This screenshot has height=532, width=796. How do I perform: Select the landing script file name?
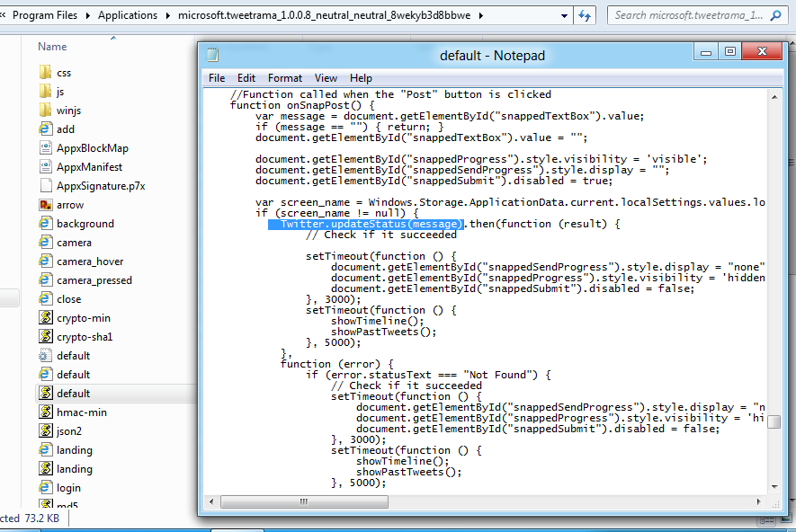pyautogui.click(x=74, y=468)
